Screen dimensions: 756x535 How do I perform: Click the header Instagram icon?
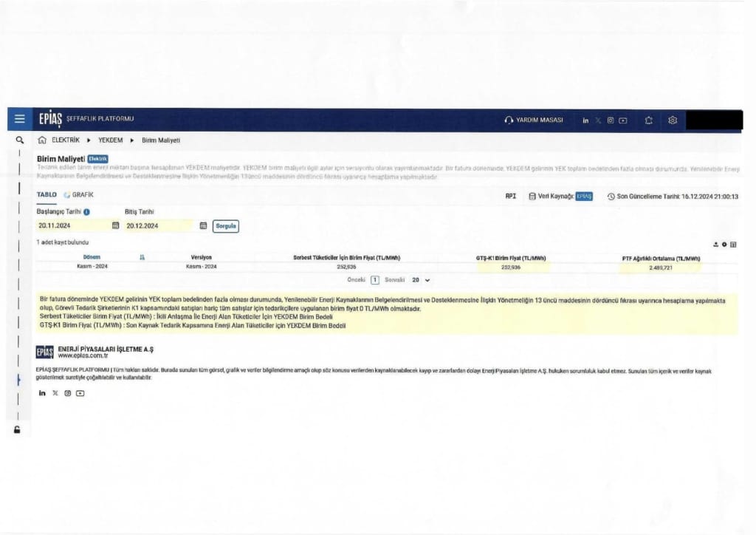(611, 120)
